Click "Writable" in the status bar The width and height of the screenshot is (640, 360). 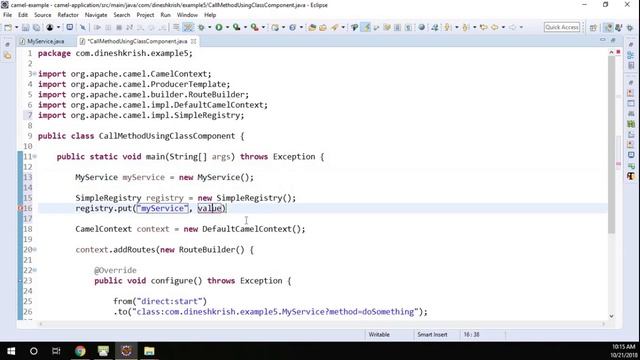379,334
